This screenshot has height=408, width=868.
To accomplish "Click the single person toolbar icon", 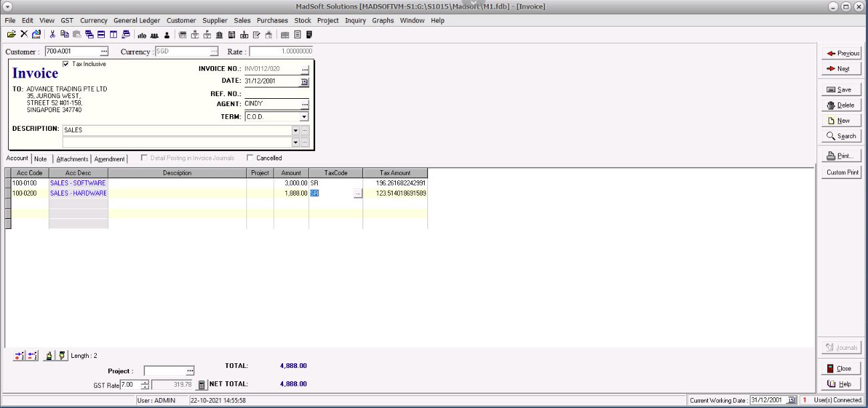I will (167, 33).
